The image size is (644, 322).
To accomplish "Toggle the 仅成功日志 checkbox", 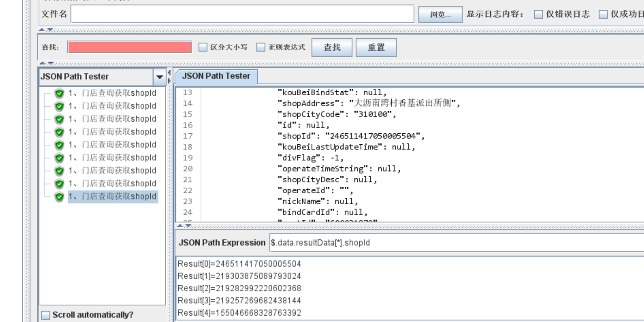I will 603,14.
